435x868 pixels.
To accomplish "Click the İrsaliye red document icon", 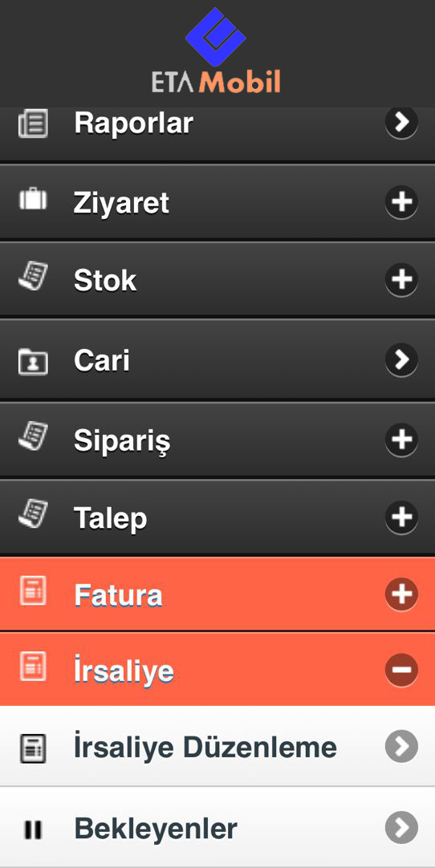I will (x=33, y=667).
